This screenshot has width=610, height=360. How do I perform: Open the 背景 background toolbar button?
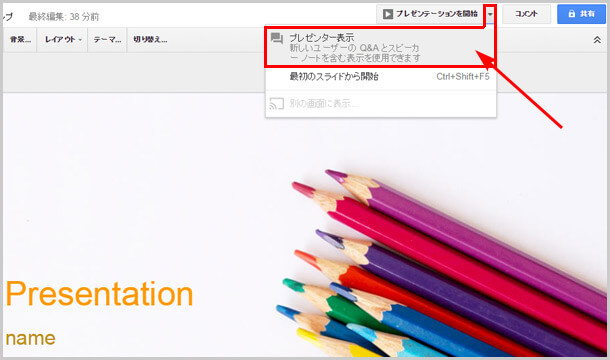pos(20,40)
